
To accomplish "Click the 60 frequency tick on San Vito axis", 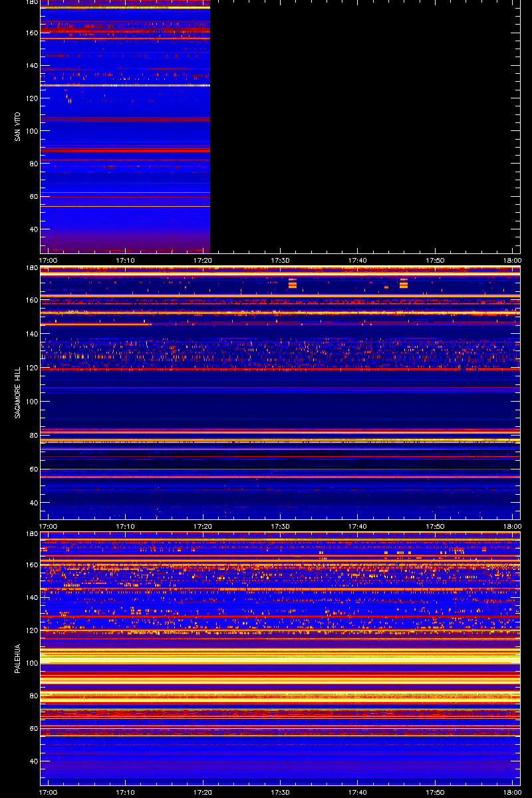I will click(x=33, y=196).
